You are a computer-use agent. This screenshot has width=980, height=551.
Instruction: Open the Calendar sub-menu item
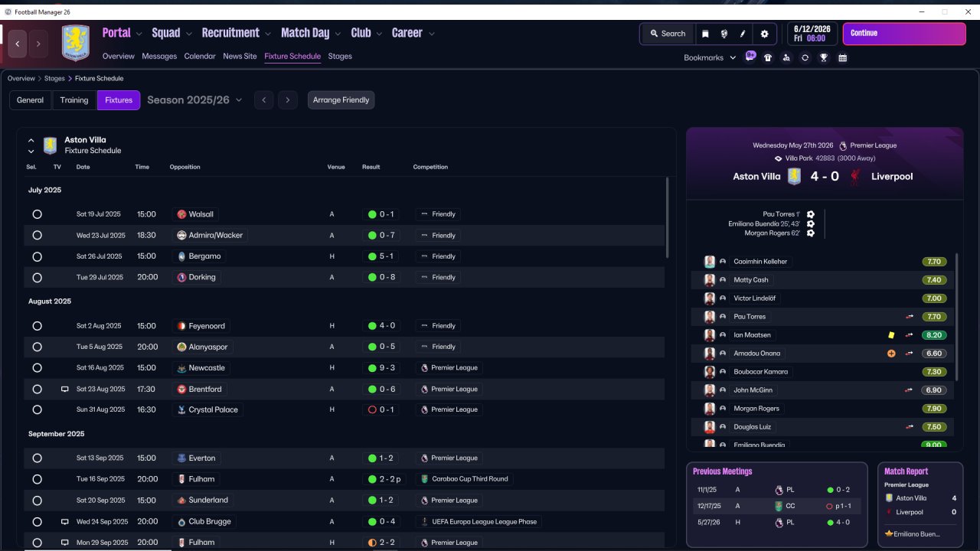click(200, 57)
